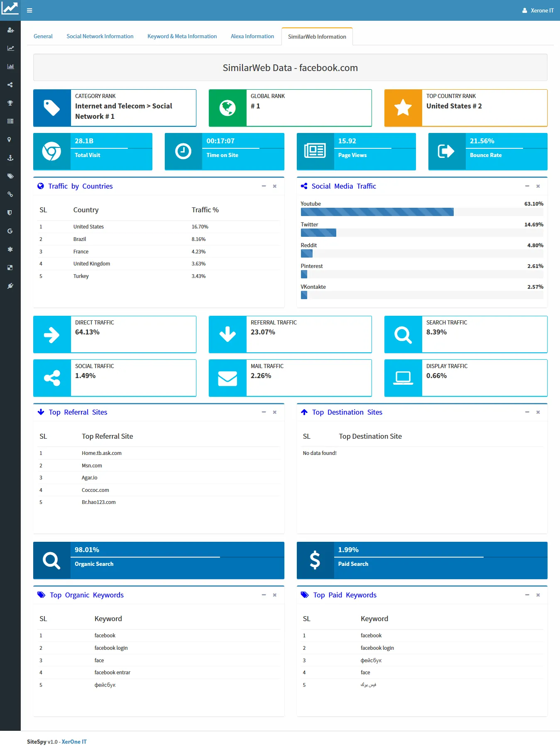
Task: Click the plug icon in sidebar
Action: point(10,286)
